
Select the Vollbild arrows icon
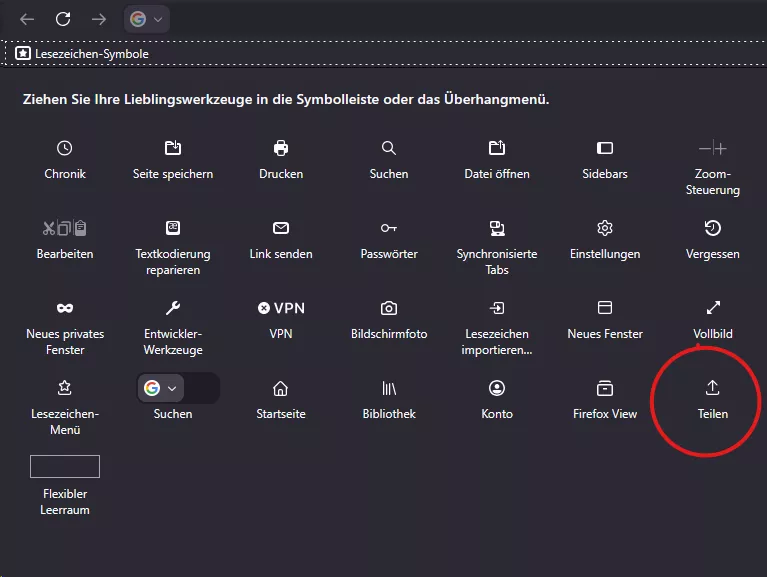tap(713, 308)
